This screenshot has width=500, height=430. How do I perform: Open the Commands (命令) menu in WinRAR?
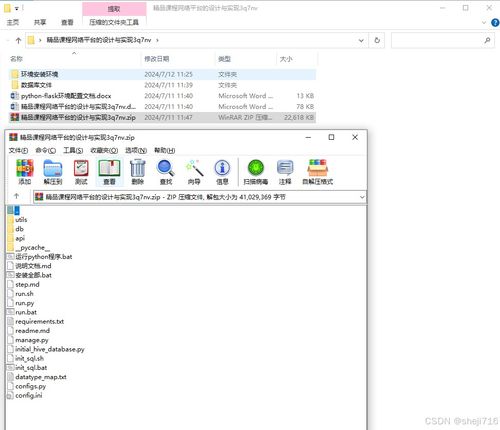pos(46,151)
